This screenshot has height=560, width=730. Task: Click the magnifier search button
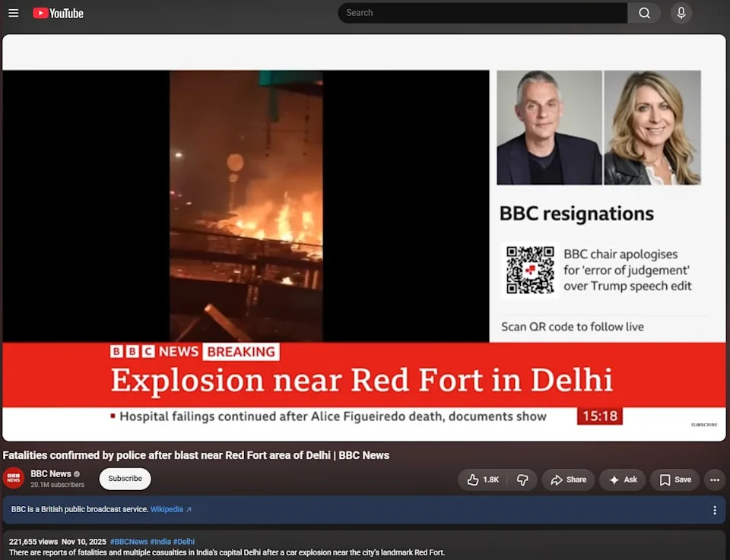tap(644, 13)
